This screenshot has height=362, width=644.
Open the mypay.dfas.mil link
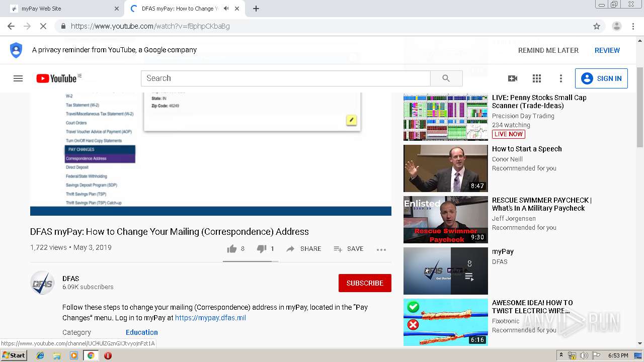(210, 318)
